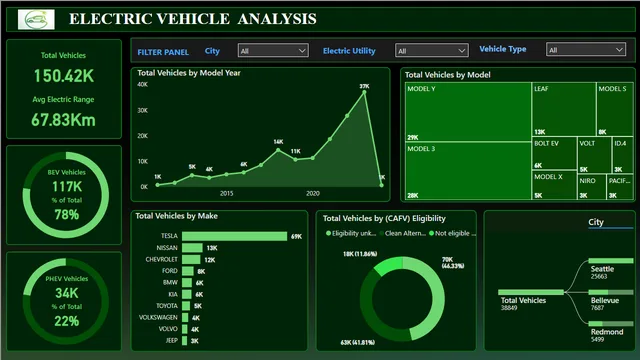This screenshot has width=640, height=360.
Task: Click the 14K data point on line chart
Action: tap(278, 150)
